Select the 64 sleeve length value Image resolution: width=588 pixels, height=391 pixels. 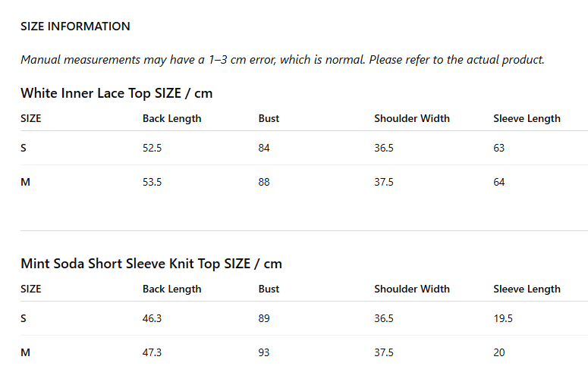point(498,182)
